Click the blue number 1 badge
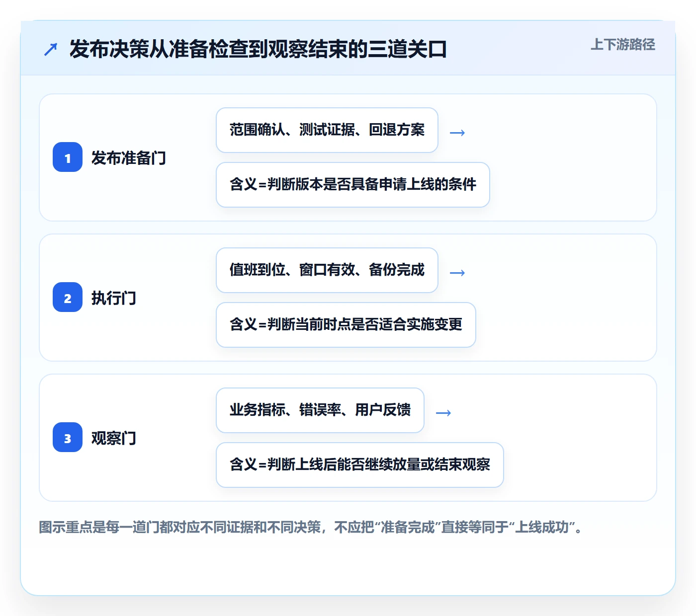This screenshot has height=616, width=696. (68, 157)
